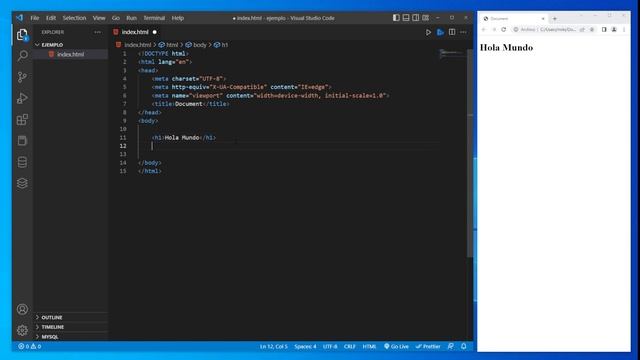The image size is (640, 360).
Task: Click line number 12 in gutter
Action: tap(123, 146)
